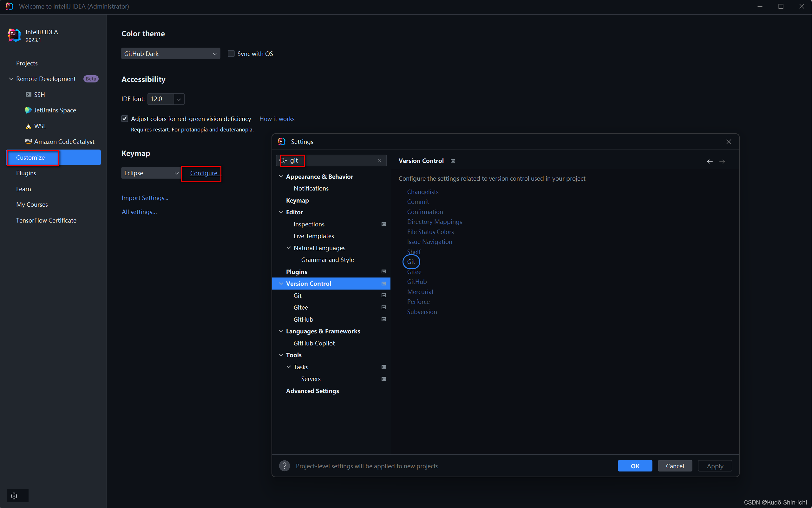Click the Apply button
The image size is (812, 508).
pos(715,466)
